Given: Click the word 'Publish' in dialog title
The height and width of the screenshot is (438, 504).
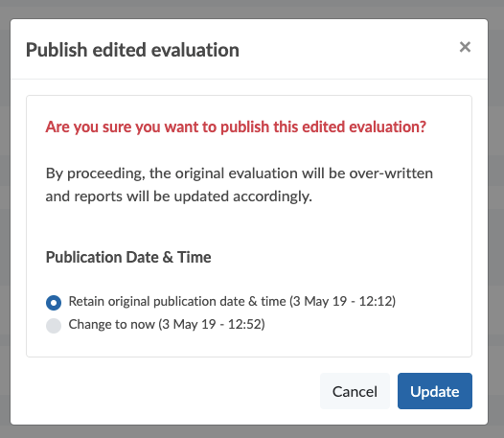Looking at the screenshot, I should point(57,50).
